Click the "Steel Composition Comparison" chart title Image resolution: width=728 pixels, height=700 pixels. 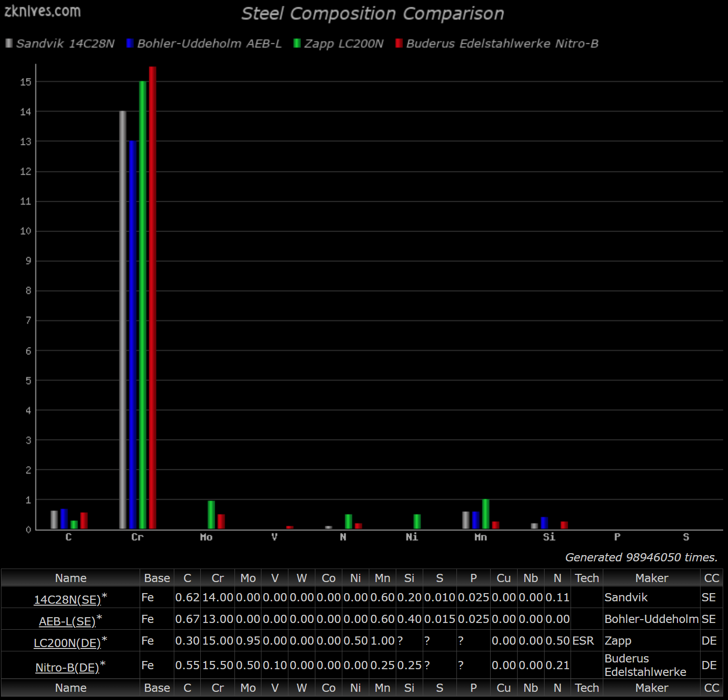[373, 13]
